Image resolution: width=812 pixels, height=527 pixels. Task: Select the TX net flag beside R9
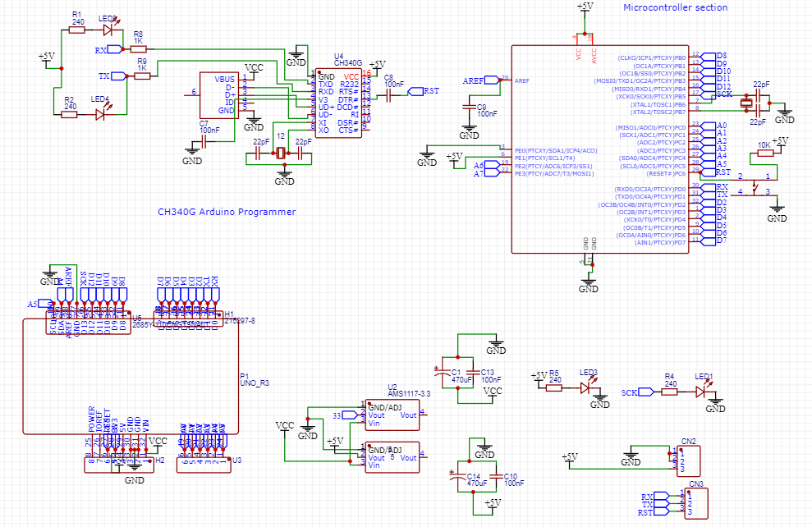click(x=113, y=76)
